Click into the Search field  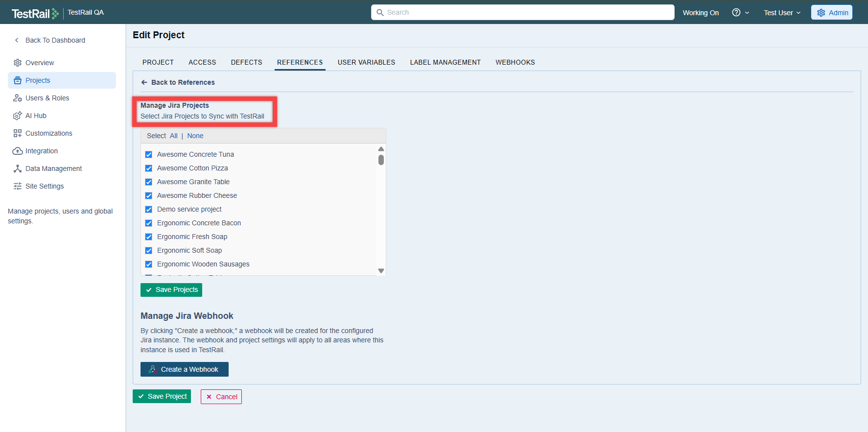[x=523, y=12]
